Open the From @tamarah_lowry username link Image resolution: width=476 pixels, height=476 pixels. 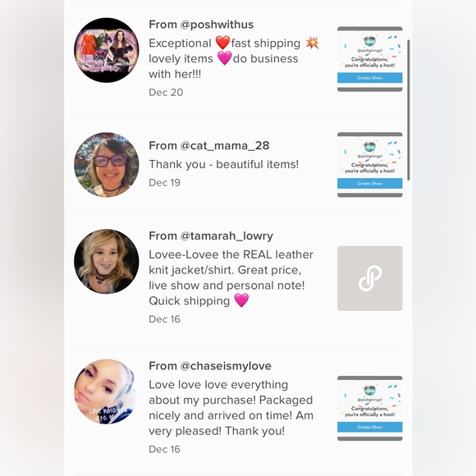pyautogui.click(x=211, y=236)
